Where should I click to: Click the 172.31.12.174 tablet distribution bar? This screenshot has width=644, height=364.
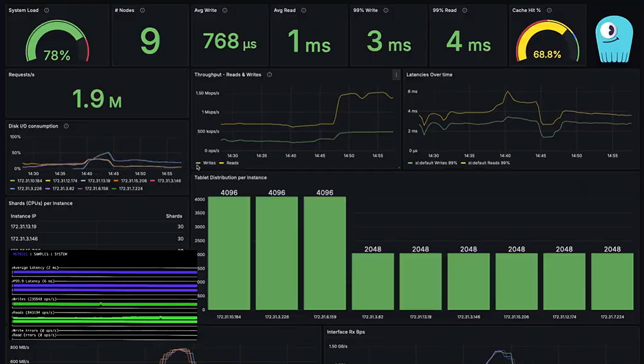pos(564,281)
